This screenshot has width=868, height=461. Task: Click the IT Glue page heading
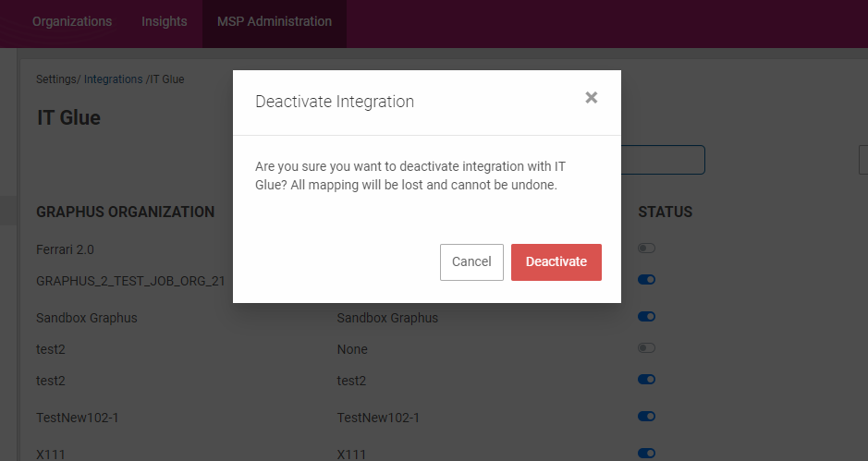coord(68,118)
